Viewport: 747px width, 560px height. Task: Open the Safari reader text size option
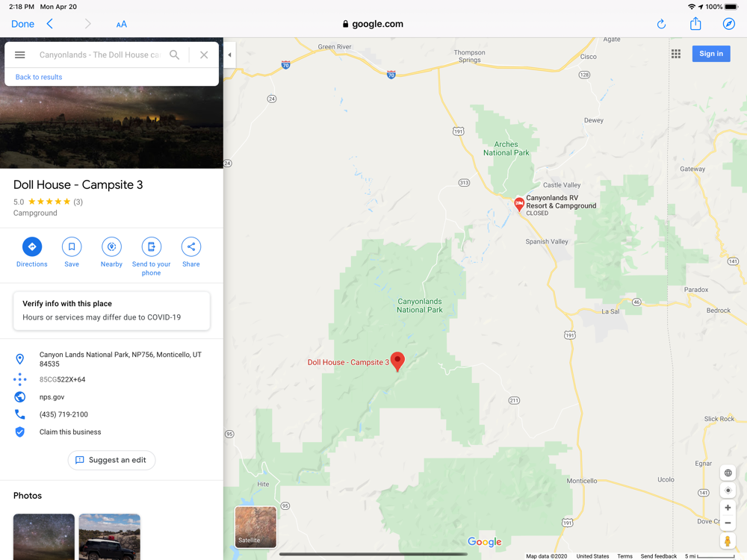[122, 25]
